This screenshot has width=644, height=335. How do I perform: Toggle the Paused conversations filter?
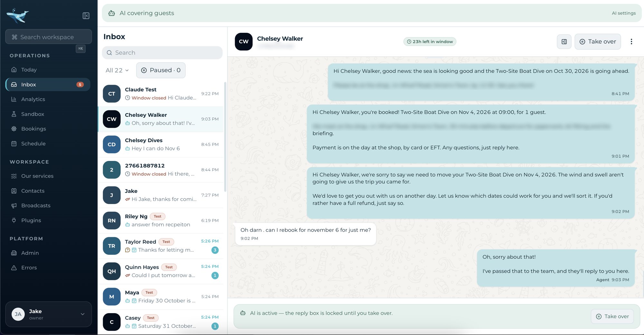(161, 70)
